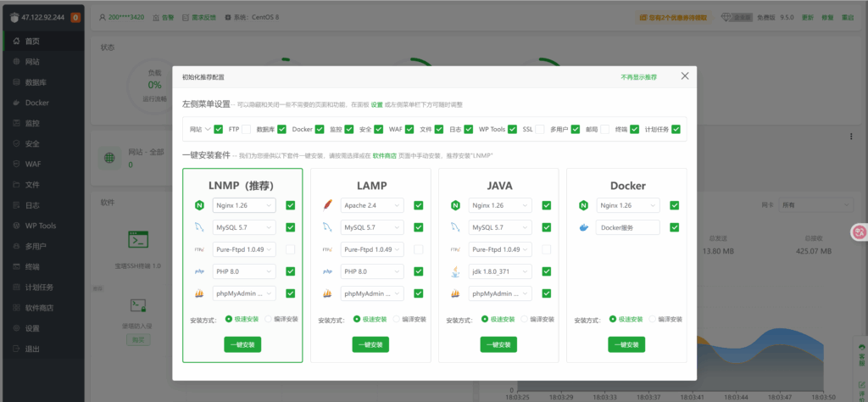Click the MySQL dolphin icon in LNMP card
The height and width of the screenshot is (402, 868).
[199, 227]
